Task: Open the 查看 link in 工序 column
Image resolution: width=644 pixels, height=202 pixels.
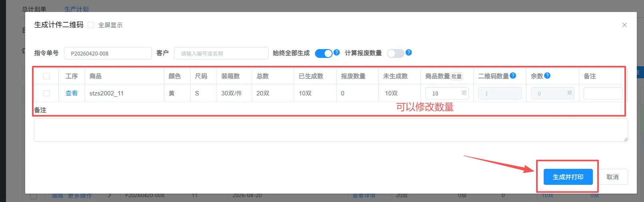Action: (x=72, y=93)
